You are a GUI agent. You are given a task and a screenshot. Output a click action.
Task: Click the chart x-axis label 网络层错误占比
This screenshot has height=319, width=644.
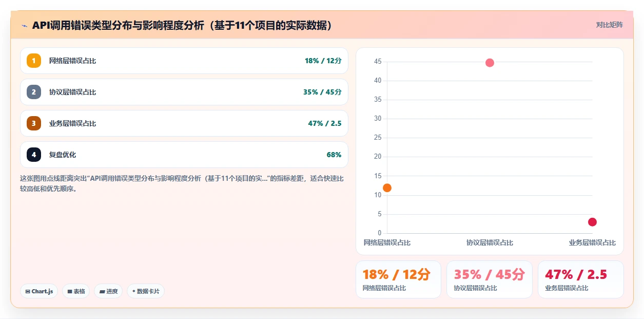tap(387, 242)
